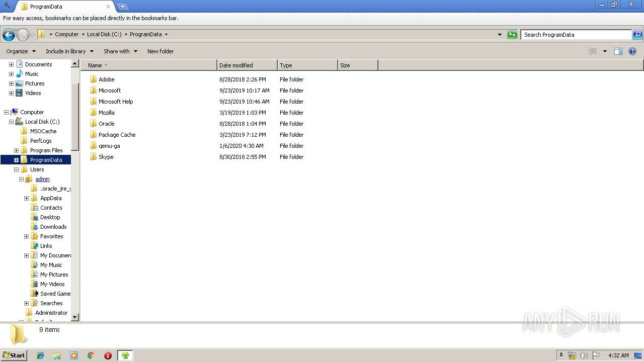Viewport: 644px width, 362px height.
Task: Expand the ProgramData tree node
Action: point(16,160)
